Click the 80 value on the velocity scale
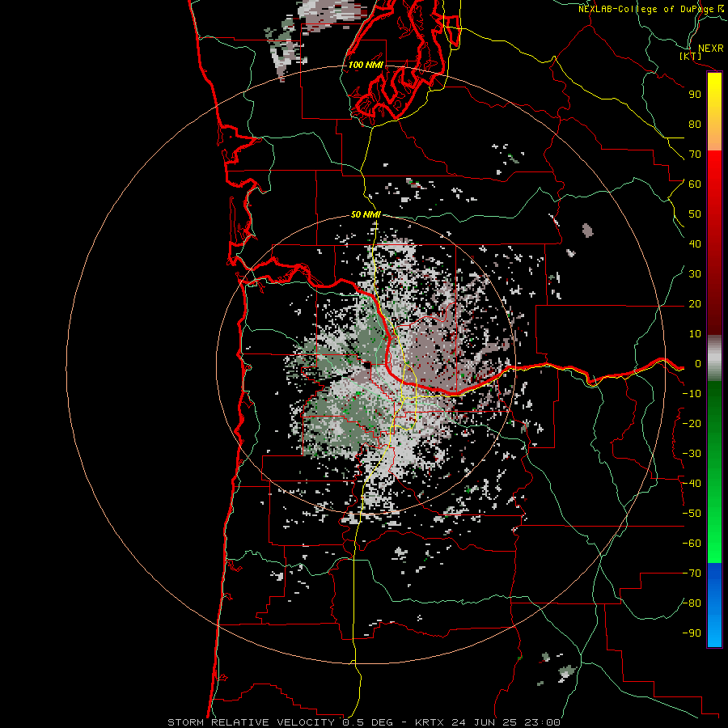This screenshot has width=728, height=728. (x=695, y=125)
